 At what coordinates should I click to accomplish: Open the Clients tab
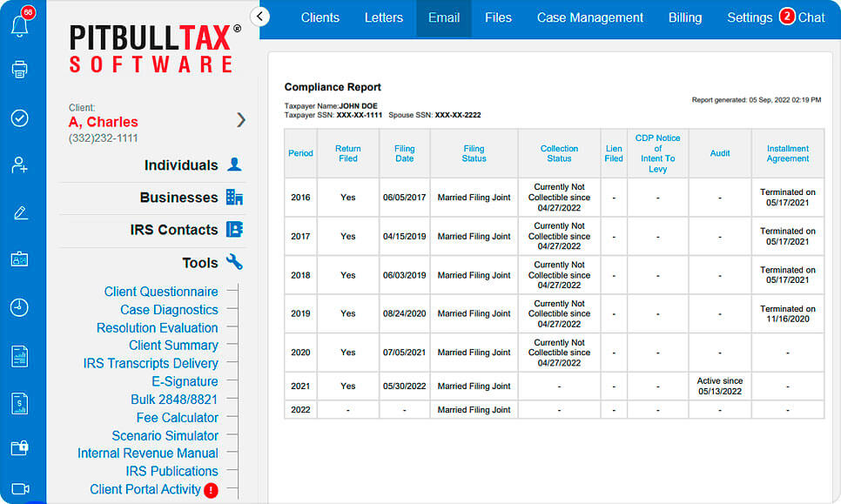(x=320, y=17)
